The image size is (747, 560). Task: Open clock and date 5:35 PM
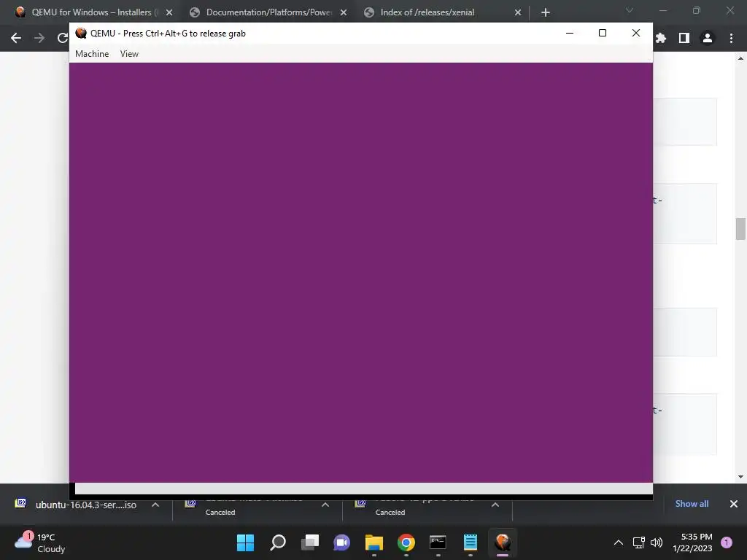[693, 542]
